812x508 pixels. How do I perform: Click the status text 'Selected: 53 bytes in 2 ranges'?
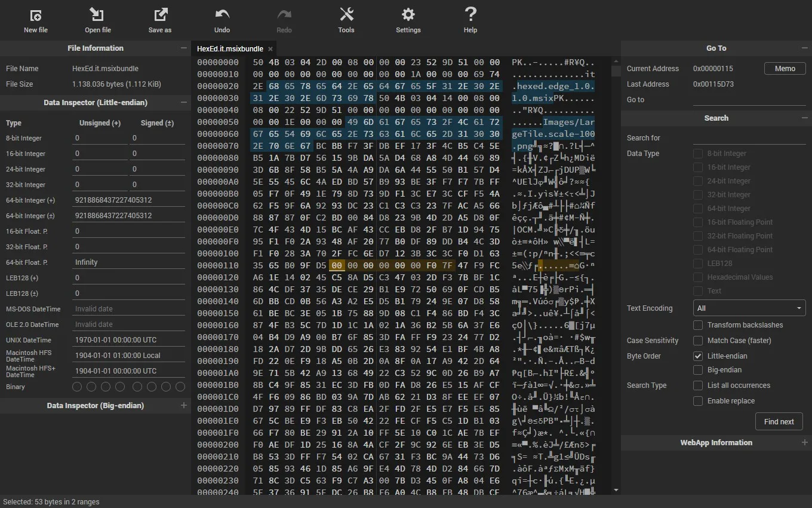pos(51,502)
